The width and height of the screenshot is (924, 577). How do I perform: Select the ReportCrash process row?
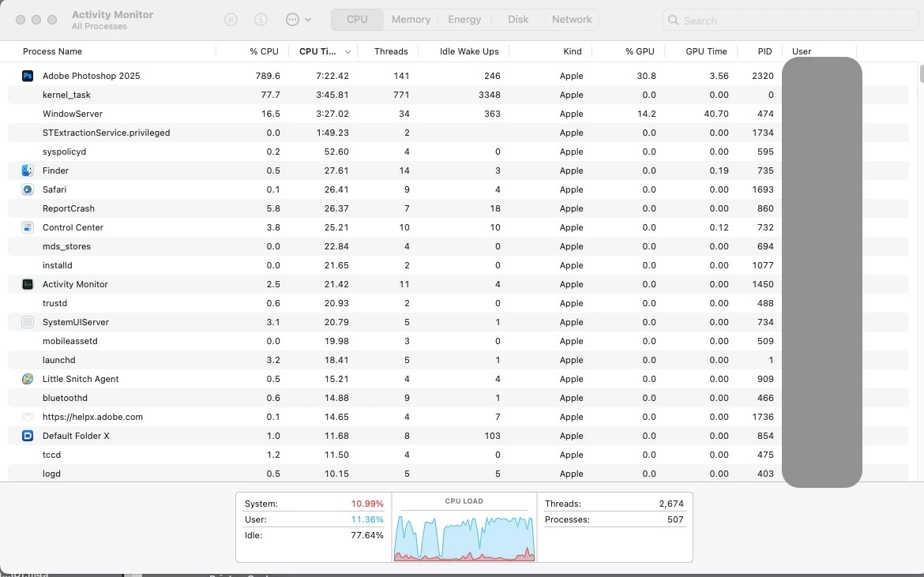pos(459,208)
